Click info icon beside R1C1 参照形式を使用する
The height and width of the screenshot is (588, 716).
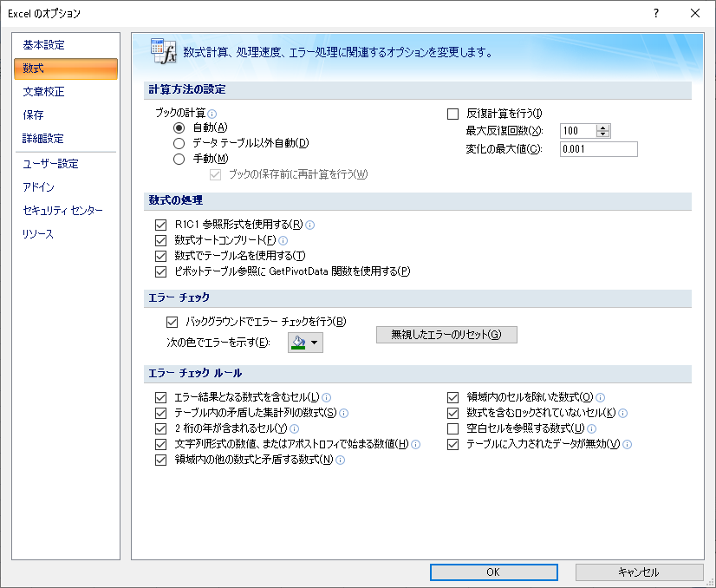(310, 225)
